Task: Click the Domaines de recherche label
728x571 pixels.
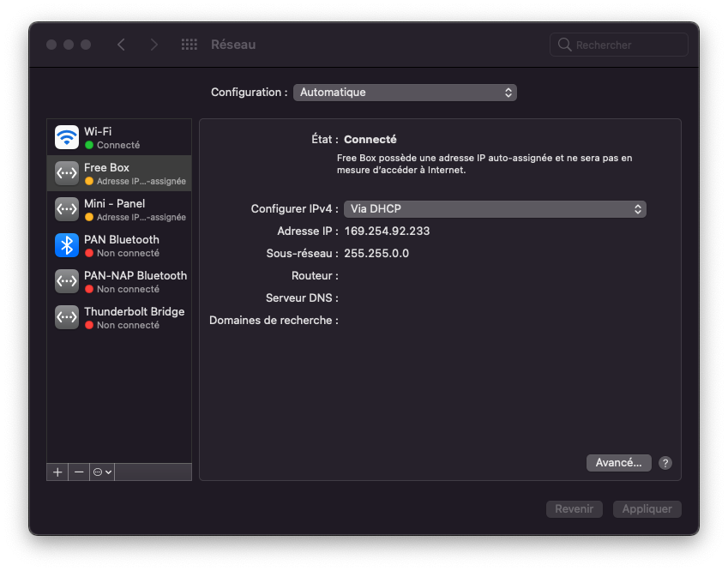Action: click(x=274, y=321)
